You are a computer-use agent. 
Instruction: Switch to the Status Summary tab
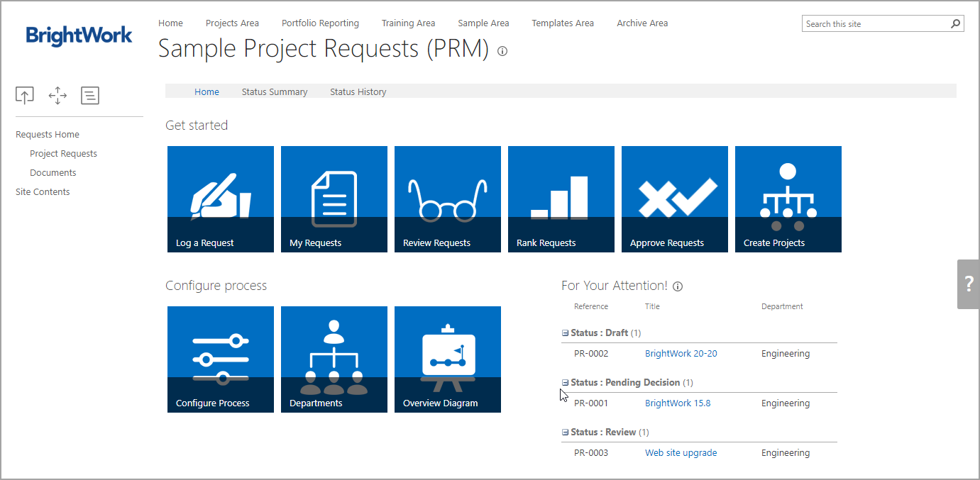(275, 91)
